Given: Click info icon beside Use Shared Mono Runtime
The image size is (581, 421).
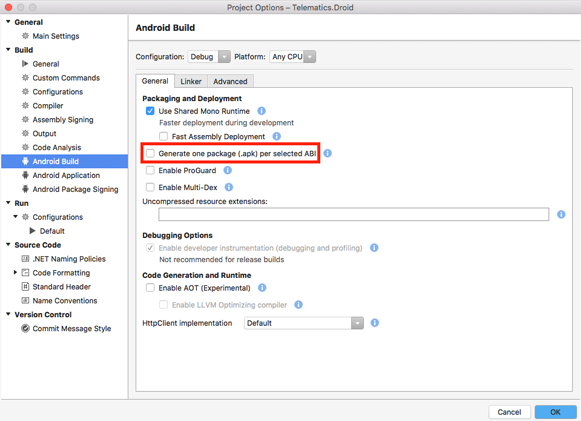Looking at the screenshot, I should (262, 111).
